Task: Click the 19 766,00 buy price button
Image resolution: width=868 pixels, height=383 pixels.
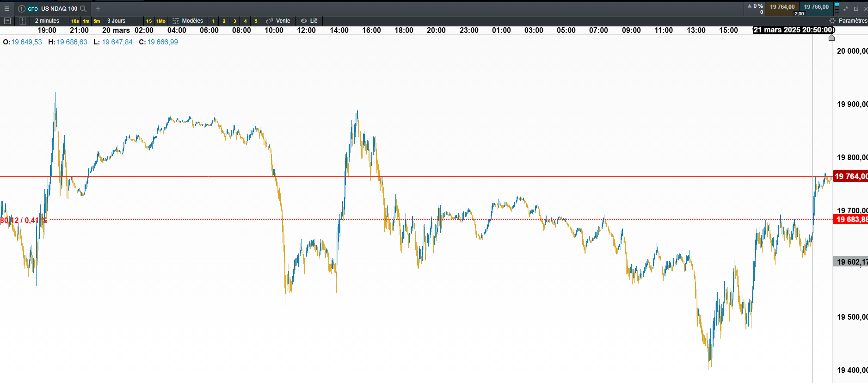Action: tap(816, 7)
